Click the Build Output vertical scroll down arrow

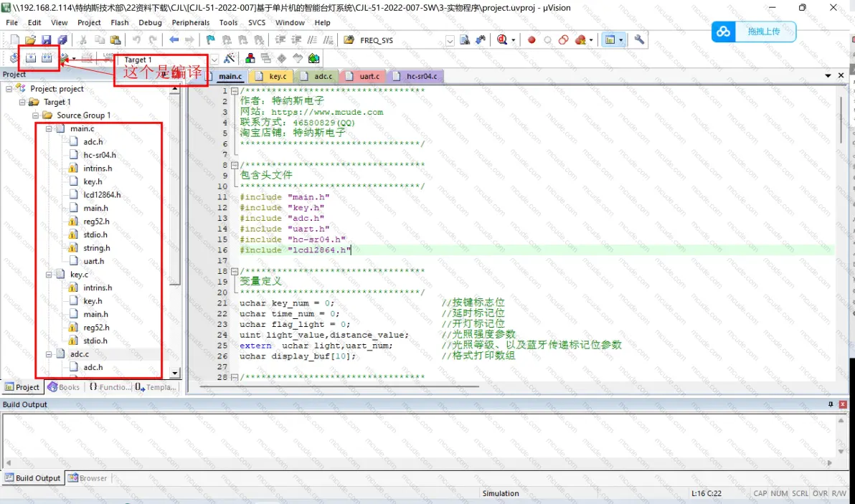tap(841, 452)
